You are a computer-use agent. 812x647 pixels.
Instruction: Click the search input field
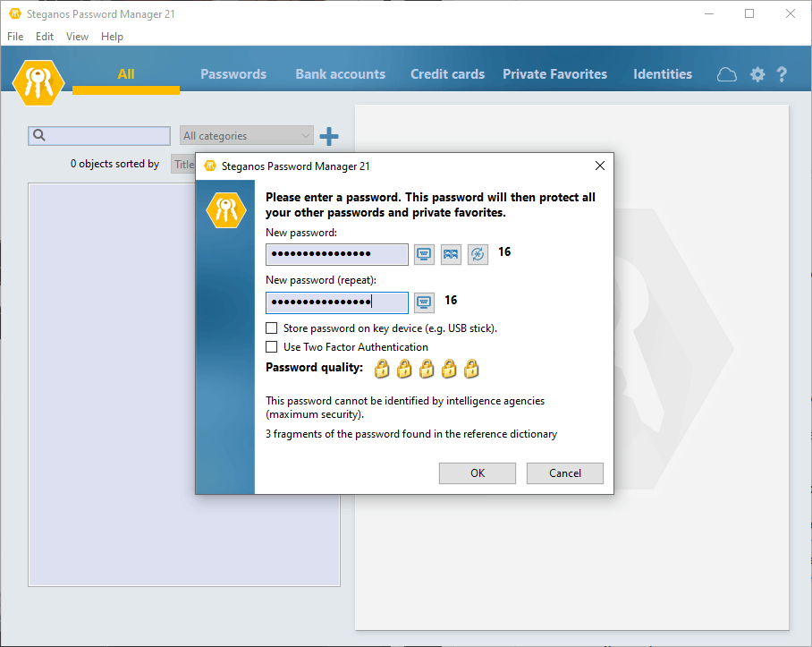pos(99,136)
